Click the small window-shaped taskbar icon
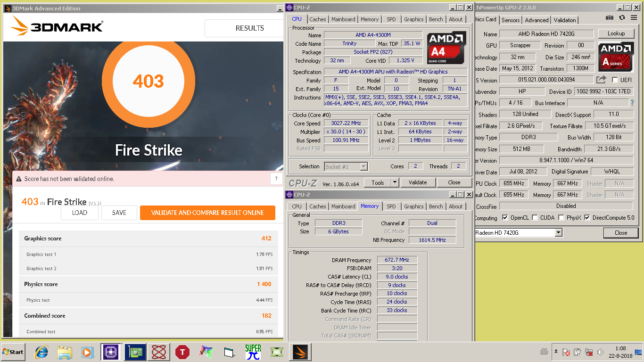644x362 pixels. click(x=229, y=352)
